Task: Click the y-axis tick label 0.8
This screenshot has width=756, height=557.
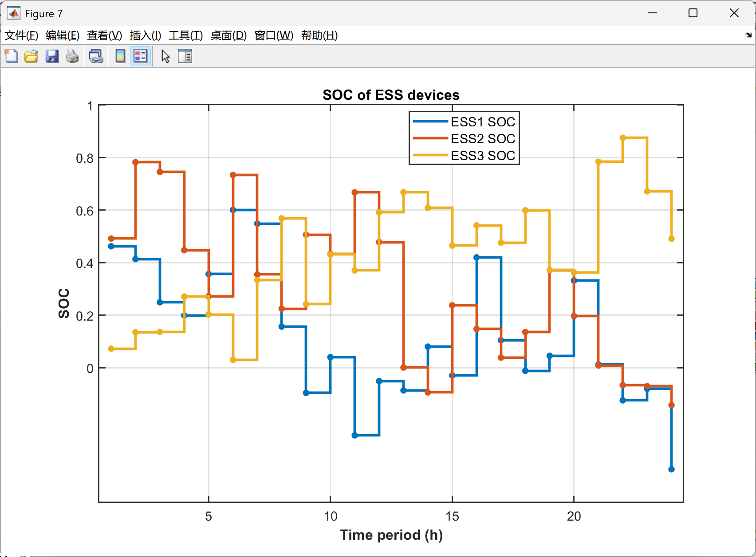Action: pyautogui.click(x=85, y=158)
